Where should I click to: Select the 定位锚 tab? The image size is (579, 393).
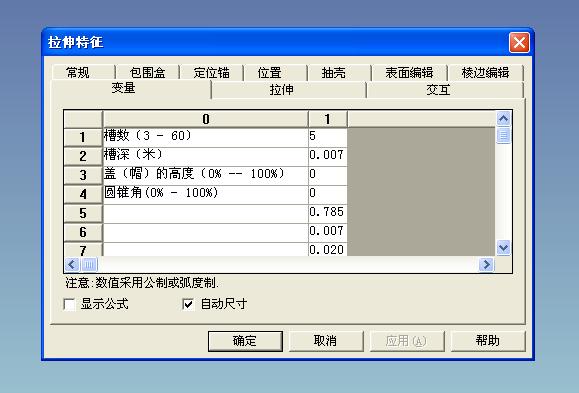pos(212,72)
